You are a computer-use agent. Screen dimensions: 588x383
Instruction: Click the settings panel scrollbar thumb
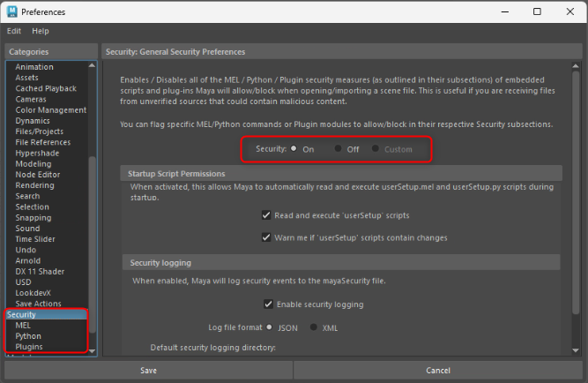click(576, 192)
